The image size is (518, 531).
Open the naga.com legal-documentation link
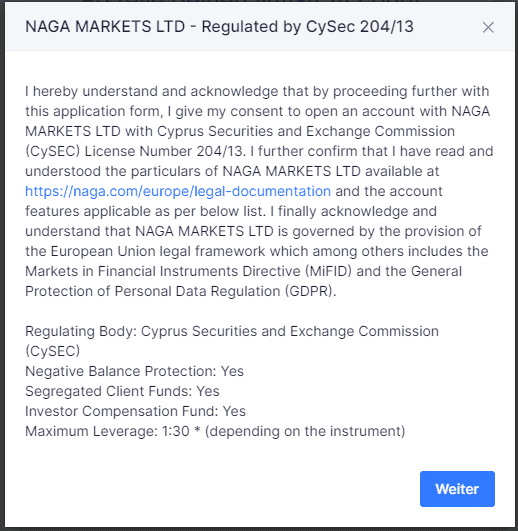tap(178, 191)
